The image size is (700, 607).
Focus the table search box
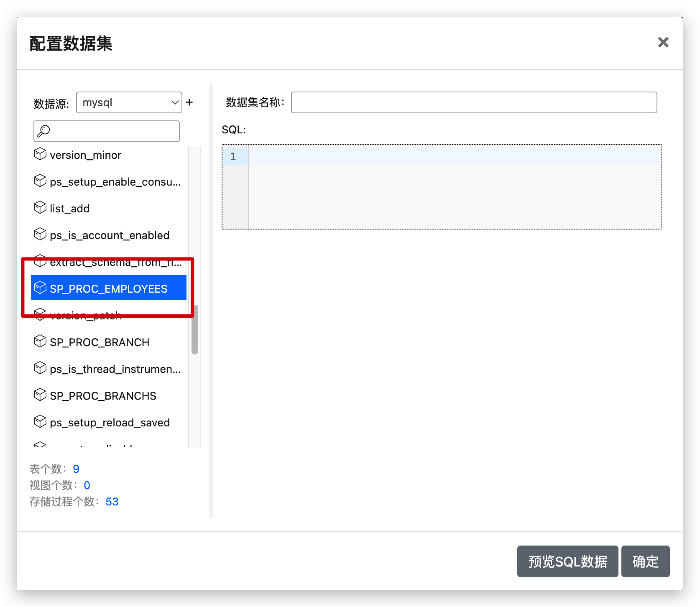(107, 131)
